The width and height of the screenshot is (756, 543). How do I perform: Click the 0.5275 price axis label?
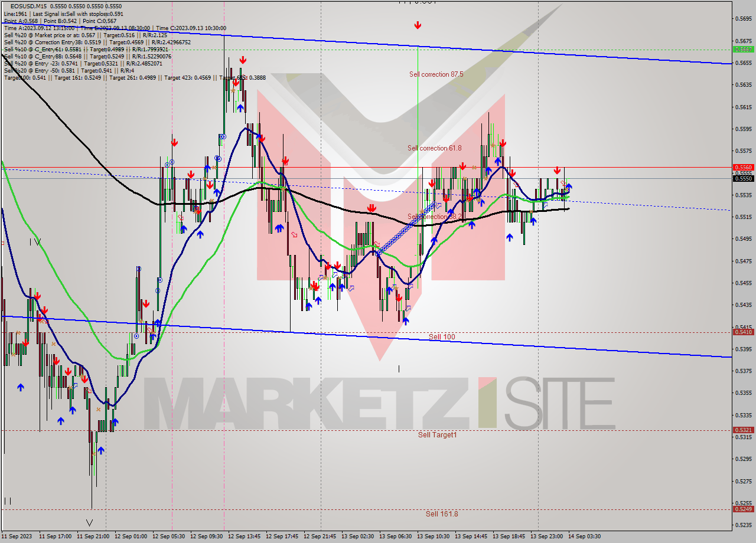(x=742, y=480)
